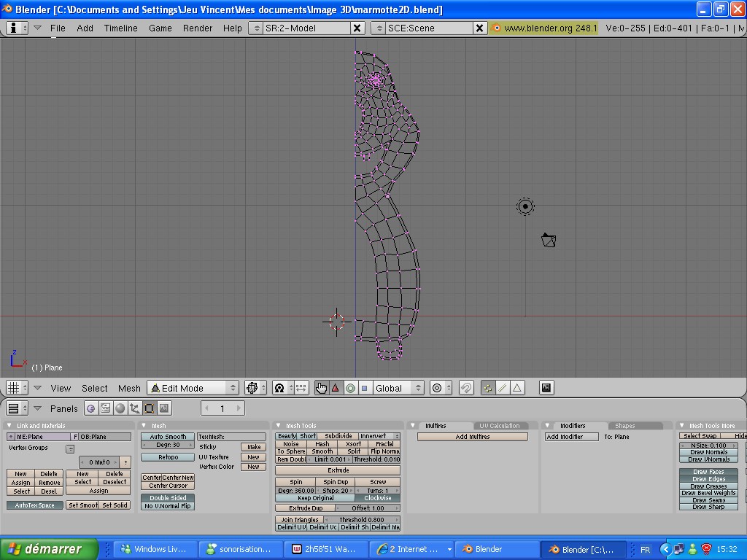Enable the translate manipulator triangle icon

[336, 388]
